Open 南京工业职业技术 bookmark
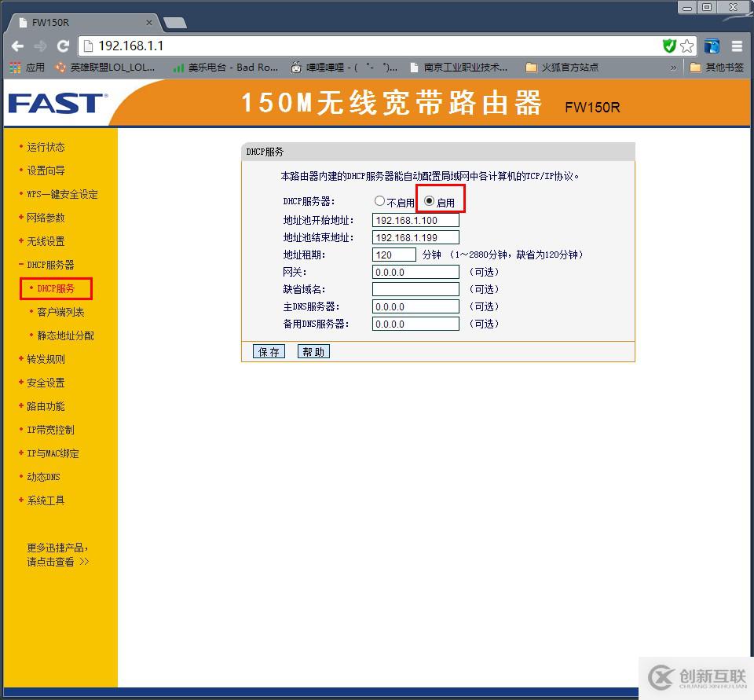 459,68
